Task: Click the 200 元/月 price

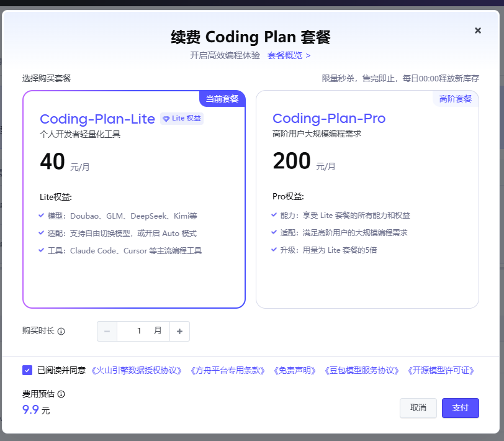Action: tap(304, 161)
